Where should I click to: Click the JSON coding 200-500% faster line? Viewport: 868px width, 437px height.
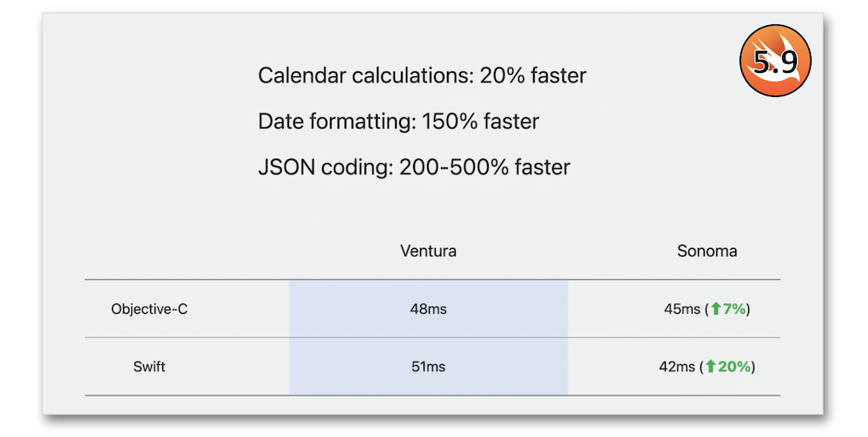click(414, 167)
